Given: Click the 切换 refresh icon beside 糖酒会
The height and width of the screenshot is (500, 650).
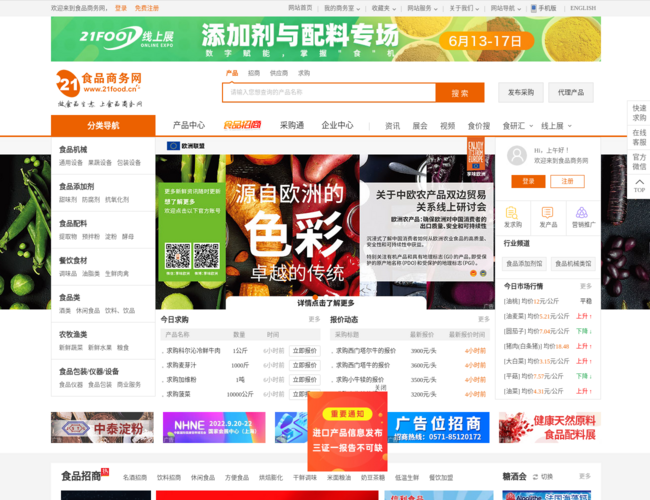Looking at the screenshot, I should [x=543, y=477].
